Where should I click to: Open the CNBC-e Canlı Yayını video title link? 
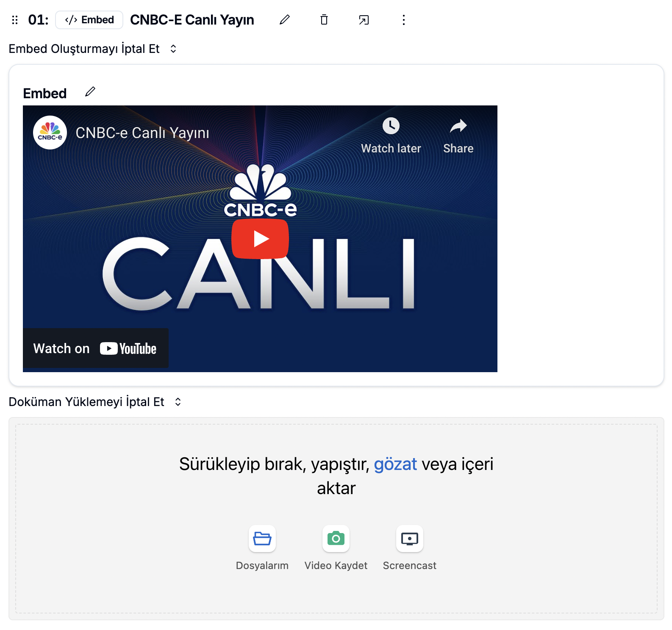coord(142,133)
